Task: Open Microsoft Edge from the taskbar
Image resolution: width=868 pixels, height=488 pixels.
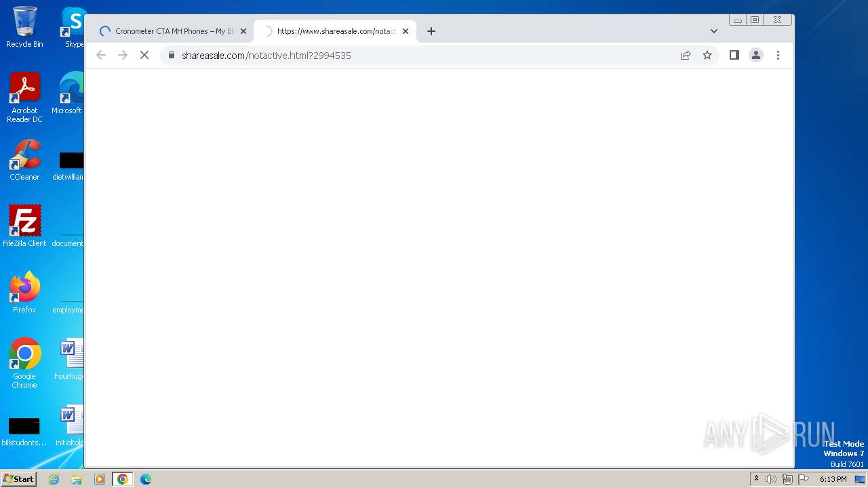Action: point(146,479)
